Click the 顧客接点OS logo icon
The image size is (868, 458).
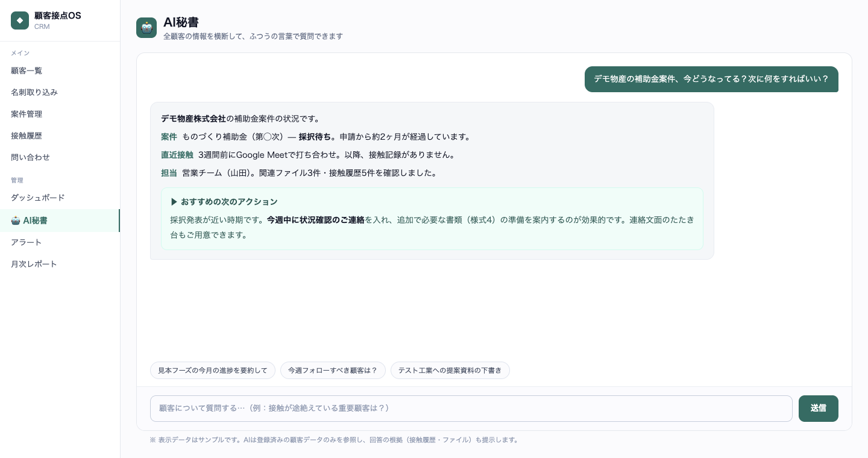[x=20, y=20]
